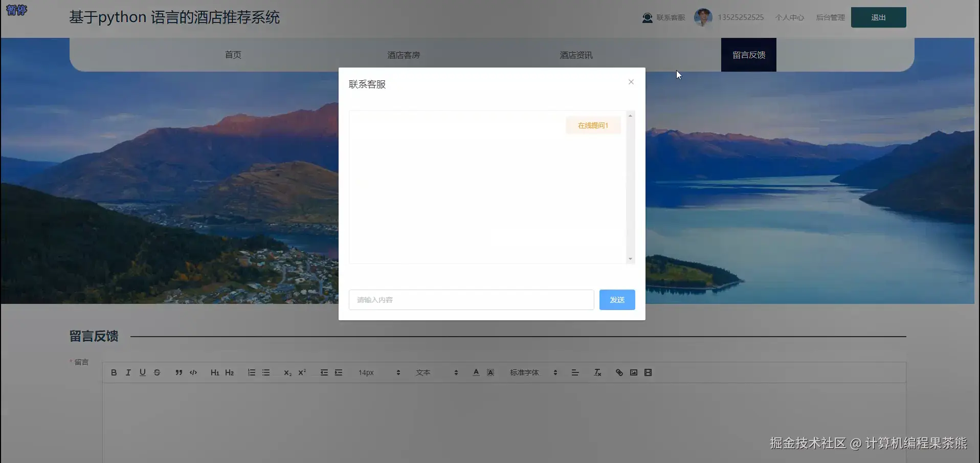Image resolution: width=980 pixels, height=463 pixels.
Task: Create a bulleted list
Action: [x=266, y=372]
